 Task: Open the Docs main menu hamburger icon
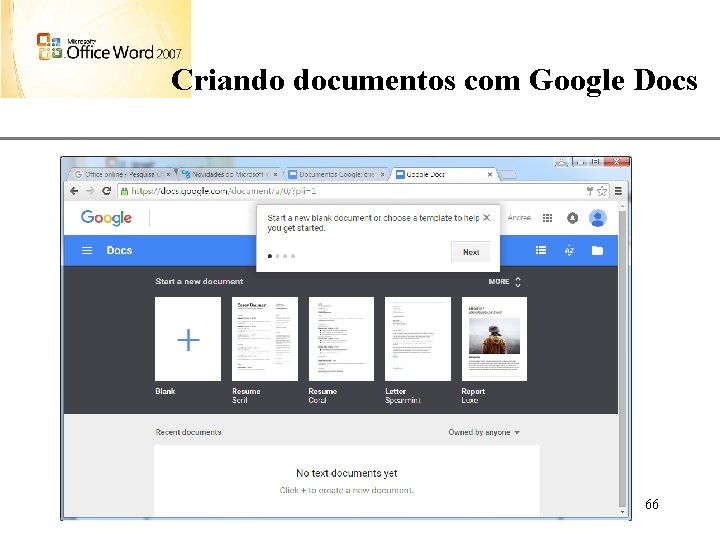coord(87,251)
